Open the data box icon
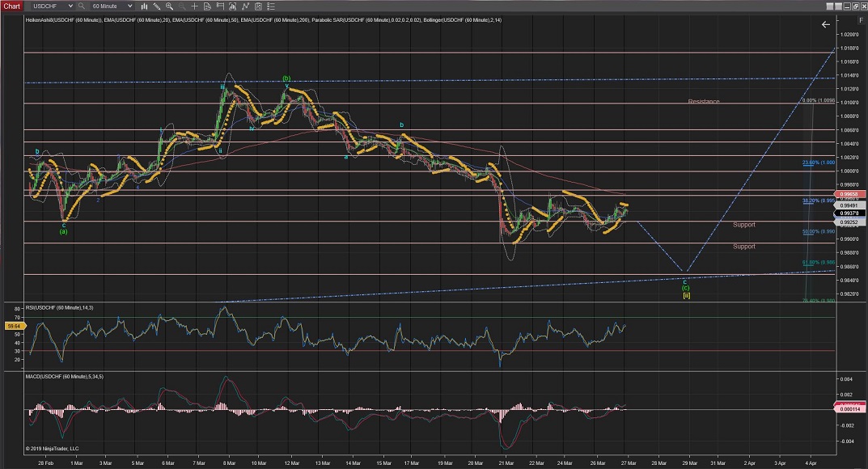This screenshot has height=469, width=868. coord(208,6)
